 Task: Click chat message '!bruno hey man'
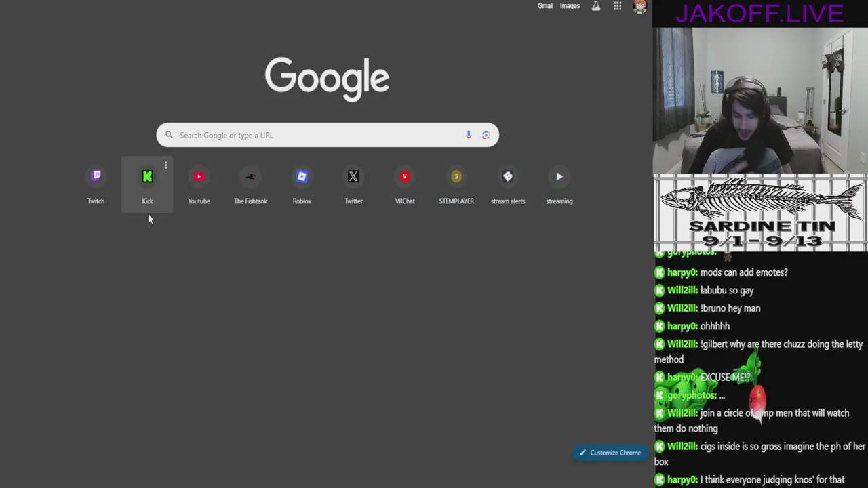coord(730,308)
